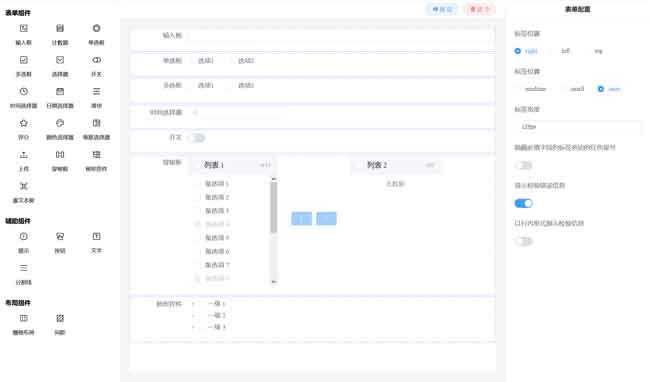The width and height of the screenshot is (650, 382).
Task: Tick 备选项 2 in transfer list
Action: coord(198,197)
